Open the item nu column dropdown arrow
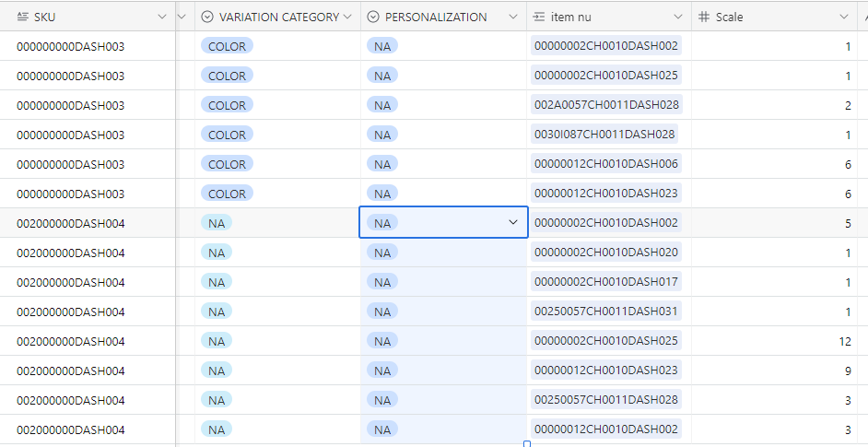Image resolution: width=868 pixels, height=447 pixels. (678, 18)
